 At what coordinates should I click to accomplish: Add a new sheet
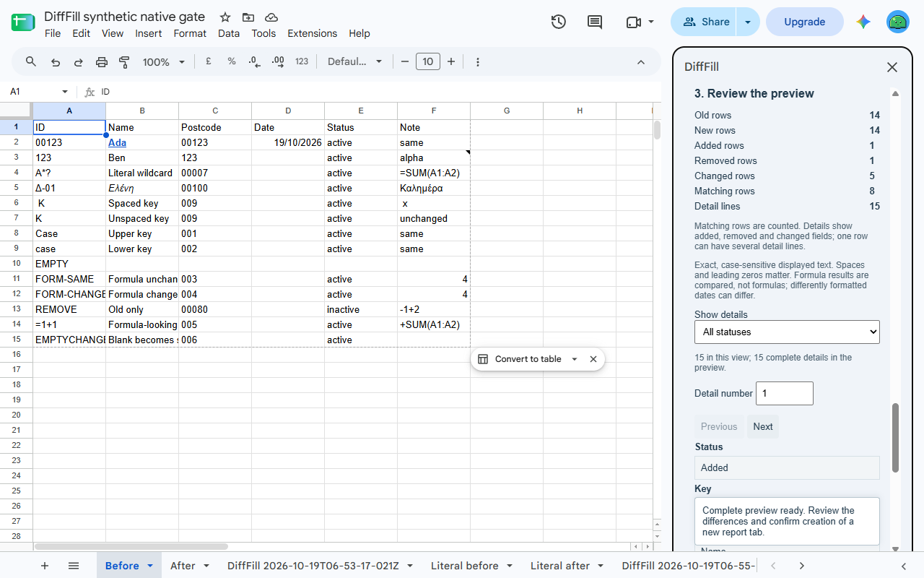click(45, 566)
